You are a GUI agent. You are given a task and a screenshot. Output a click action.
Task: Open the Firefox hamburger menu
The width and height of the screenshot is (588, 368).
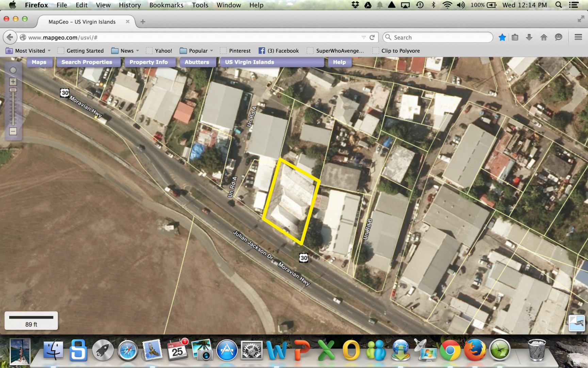[578, 37]
